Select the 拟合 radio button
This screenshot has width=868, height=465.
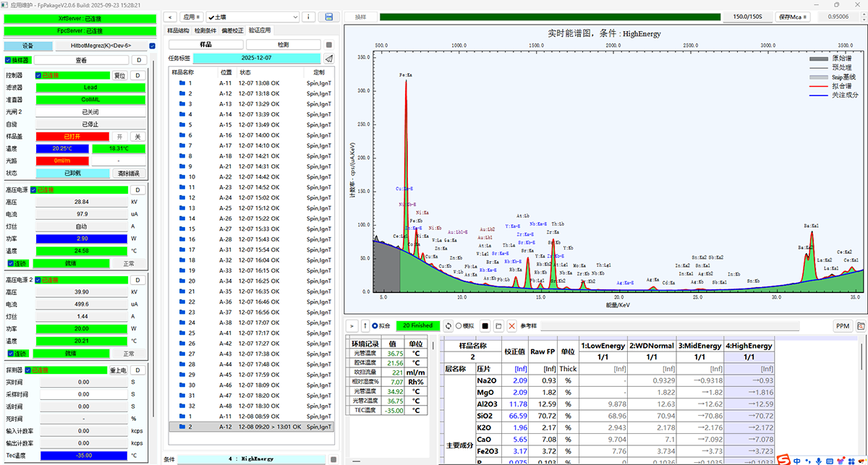[375, 326]
